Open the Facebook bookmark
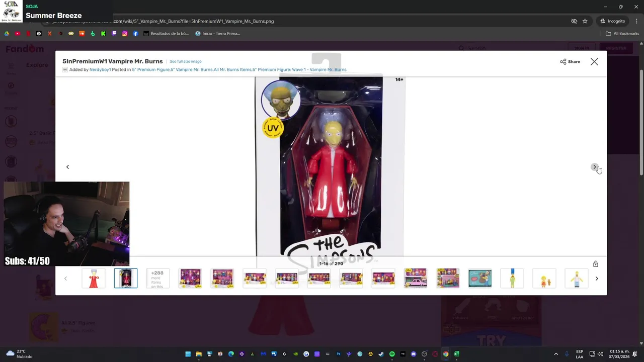This screenshot has height=362, width=644. 135,34
